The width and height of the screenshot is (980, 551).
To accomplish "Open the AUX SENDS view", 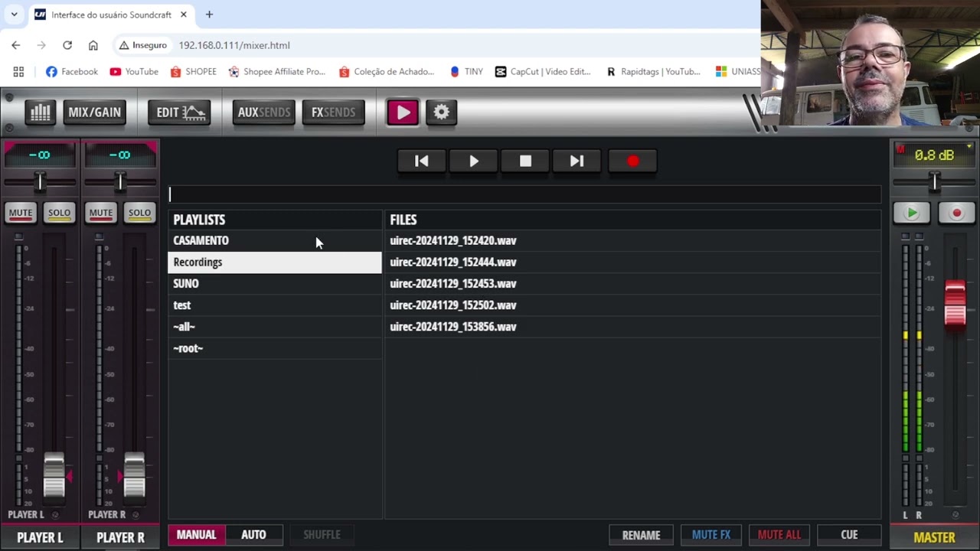I will click(x=264, y=112).
